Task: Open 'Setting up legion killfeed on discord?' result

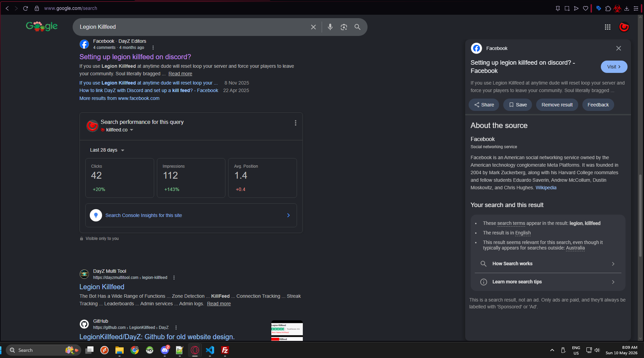Action: point(135,57)
